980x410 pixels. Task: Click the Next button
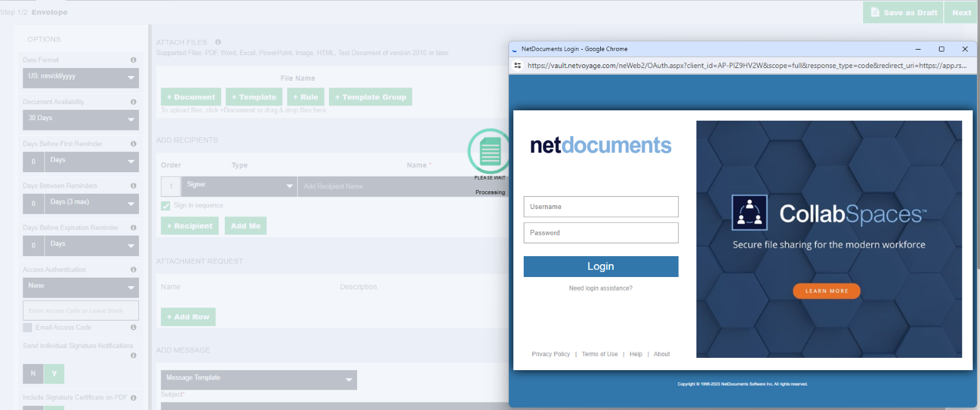961,12
